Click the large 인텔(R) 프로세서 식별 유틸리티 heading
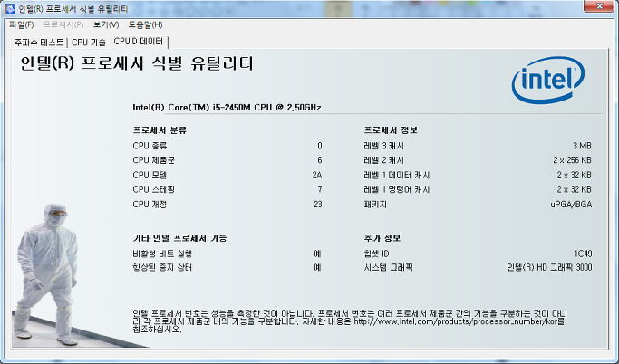Viewport: 619px width, 364px height. click(x=137, y=63)
